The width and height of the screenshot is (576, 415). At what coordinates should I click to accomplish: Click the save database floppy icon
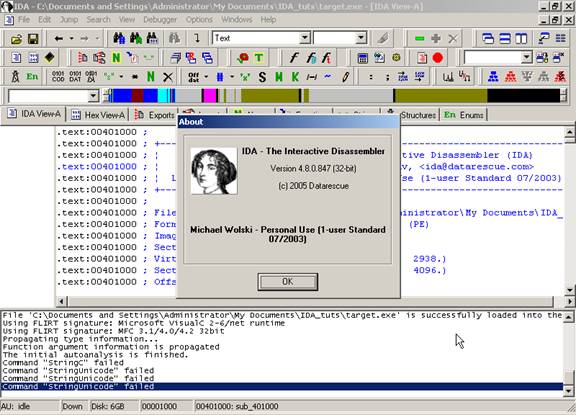(x=33, y=39)
